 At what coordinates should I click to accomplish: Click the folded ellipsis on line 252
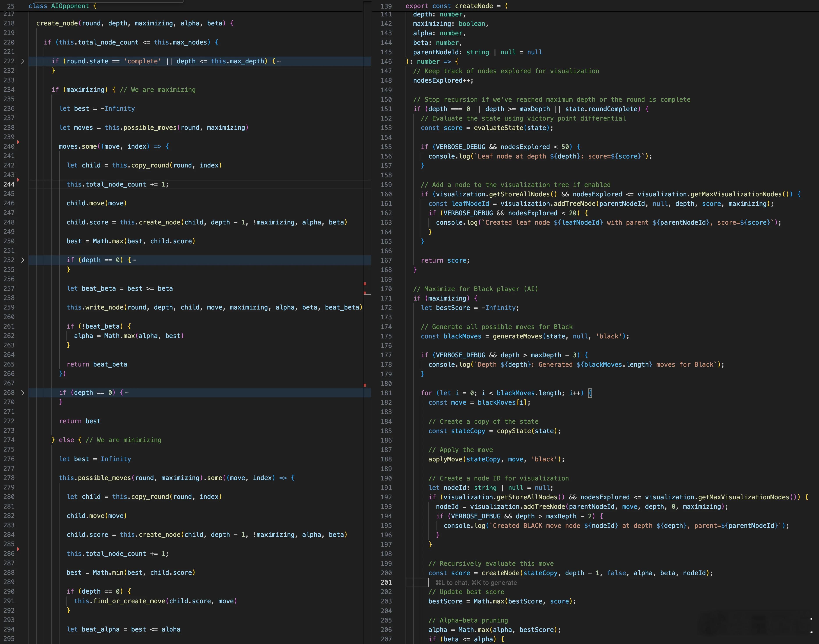(135, 260)
